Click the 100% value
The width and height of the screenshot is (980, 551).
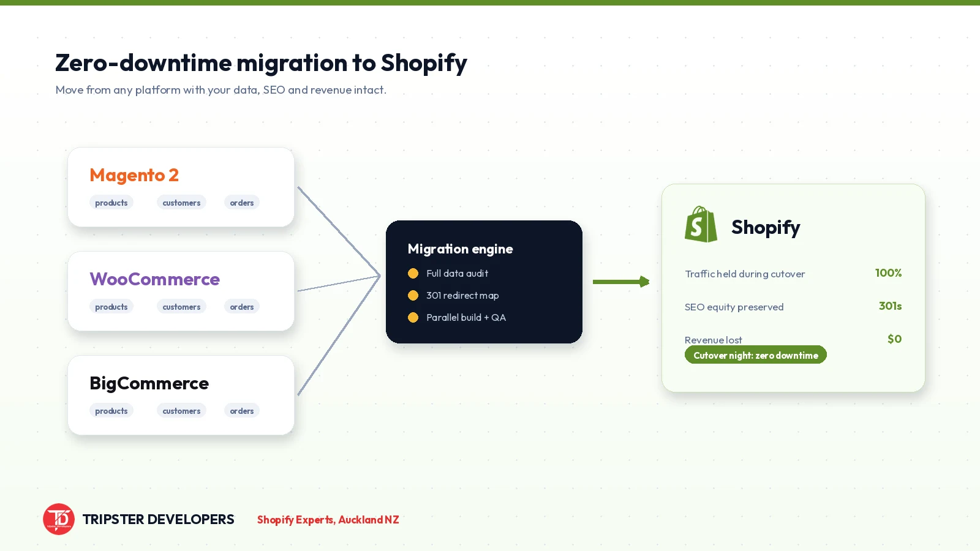coord(888,273)
